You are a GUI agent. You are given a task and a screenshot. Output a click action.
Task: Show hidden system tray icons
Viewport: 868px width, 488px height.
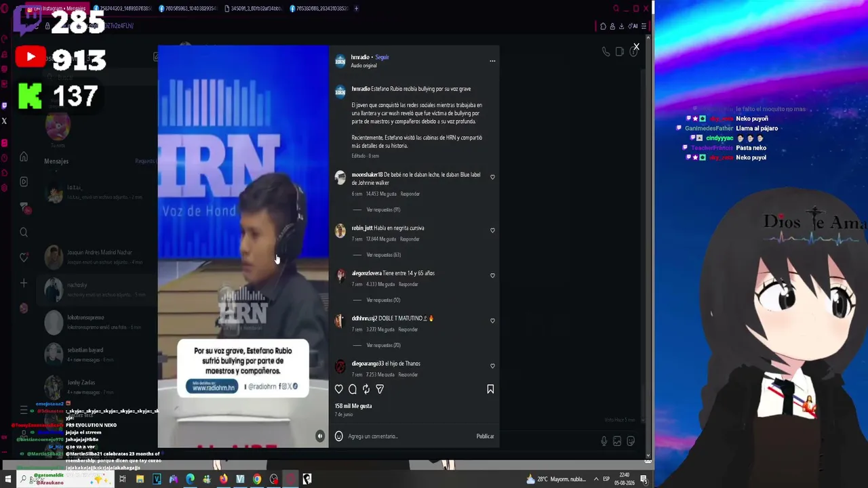pos(596,479)
